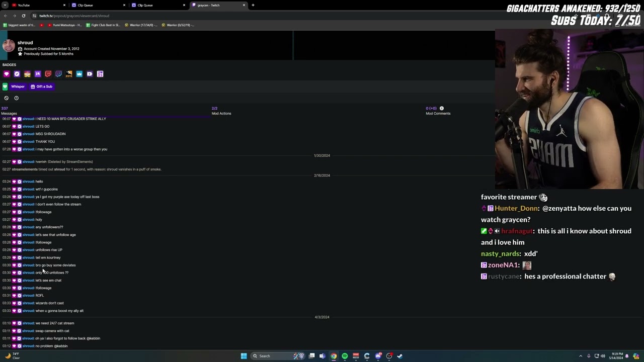Click the ban user circle-slash icon
Image resolution: width=644 pixels, height=362 pixels.
pyautogui.click(x=6, y=98)
